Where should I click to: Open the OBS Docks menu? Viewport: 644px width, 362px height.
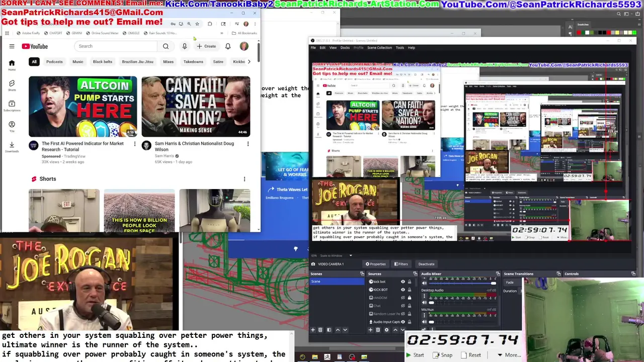[345, 48]
